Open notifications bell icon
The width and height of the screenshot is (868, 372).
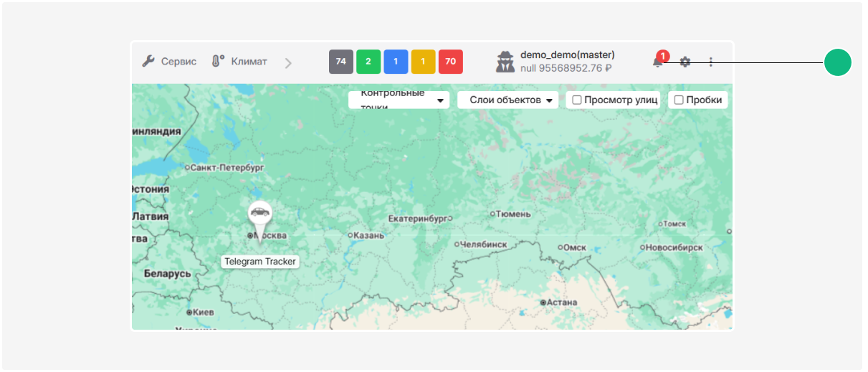658,62
